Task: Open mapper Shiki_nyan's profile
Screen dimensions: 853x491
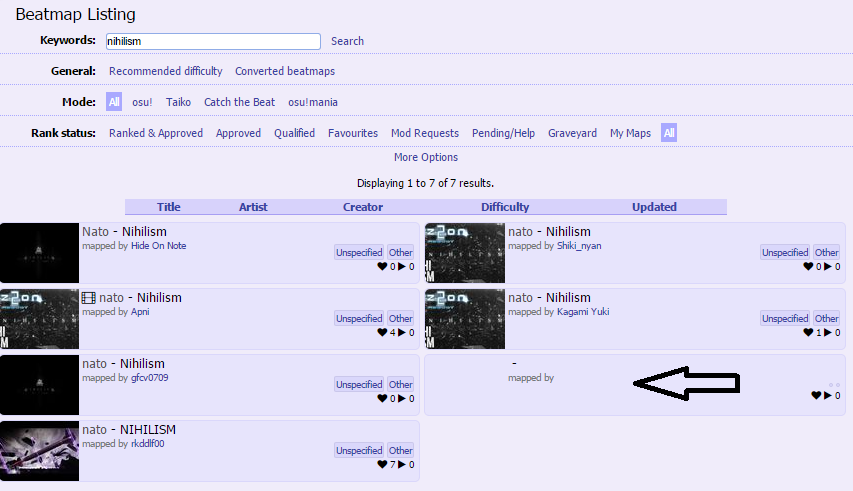Action: point(579,246)
